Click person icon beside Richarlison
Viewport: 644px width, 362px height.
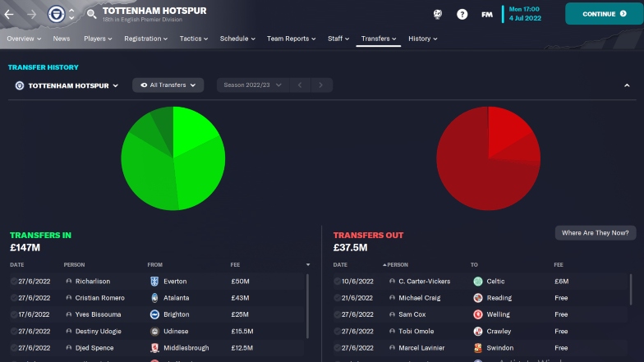coord(69,281)
